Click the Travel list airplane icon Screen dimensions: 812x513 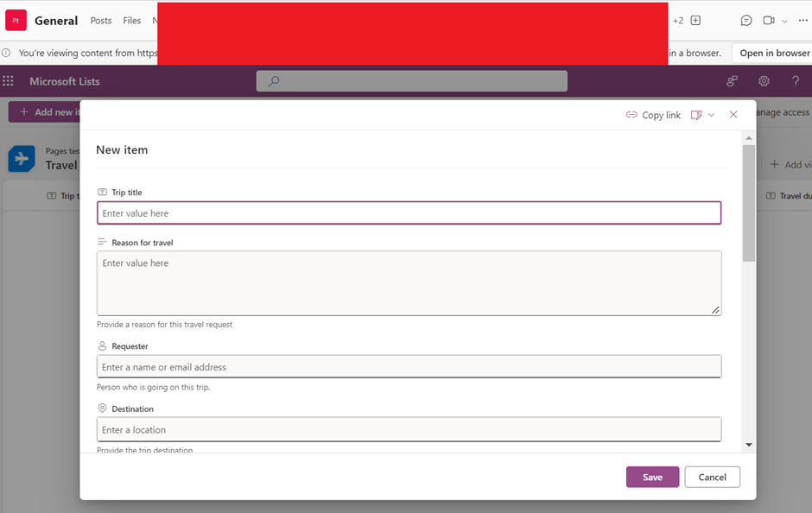point(22,158)
